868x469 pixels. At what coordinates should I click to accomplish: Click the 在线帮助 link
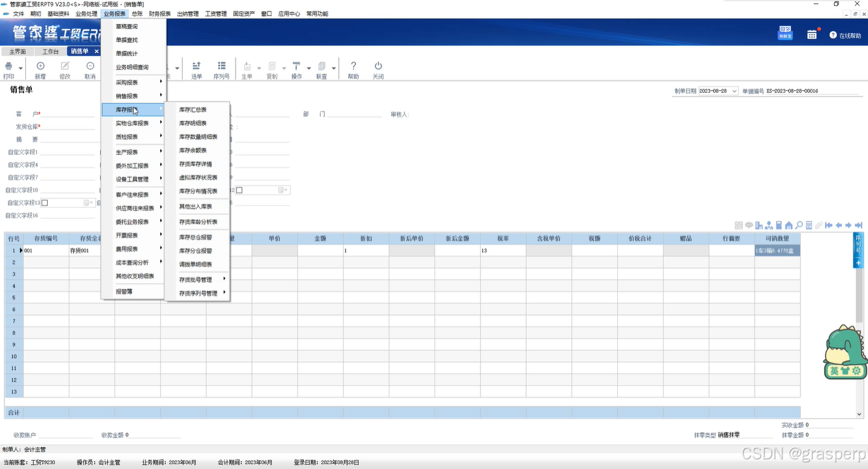[845, 36]
